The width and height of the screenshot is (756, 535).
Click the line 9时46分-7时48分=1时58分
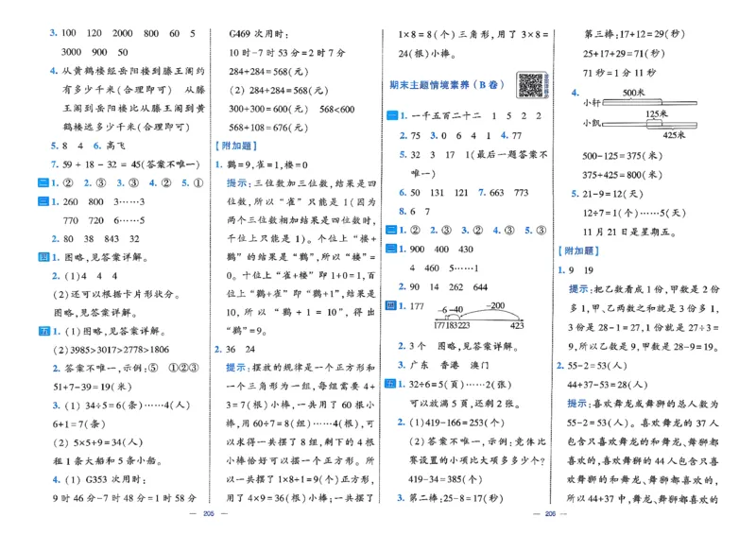pyautogui.click(x=125, y=498)
